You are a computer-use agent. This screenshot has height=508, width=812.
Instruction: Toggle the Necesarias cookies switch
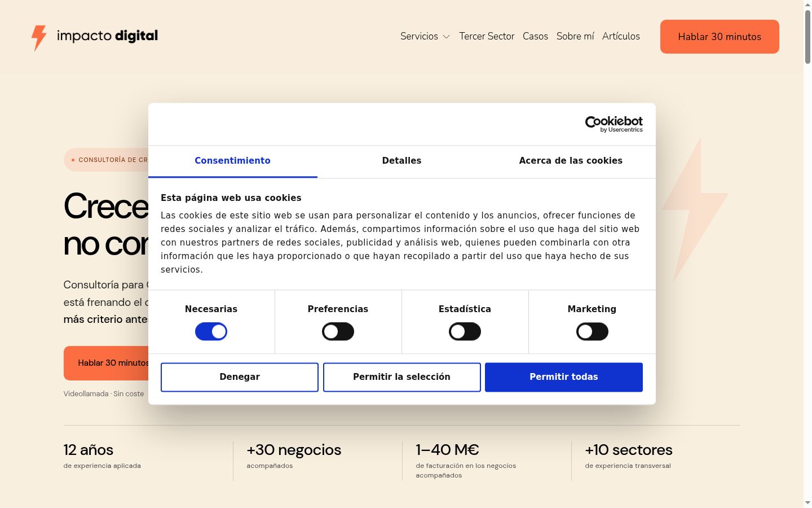211,331
